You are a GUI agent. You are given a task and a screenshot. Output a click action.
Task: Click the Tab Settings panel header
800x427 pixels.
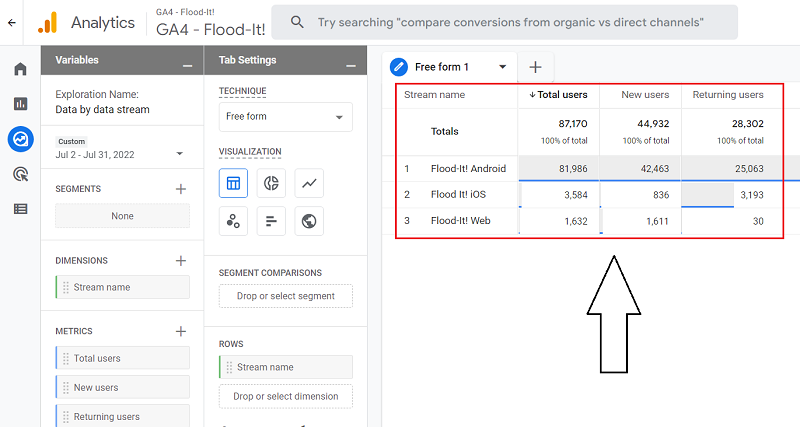[x=285, y=60]
